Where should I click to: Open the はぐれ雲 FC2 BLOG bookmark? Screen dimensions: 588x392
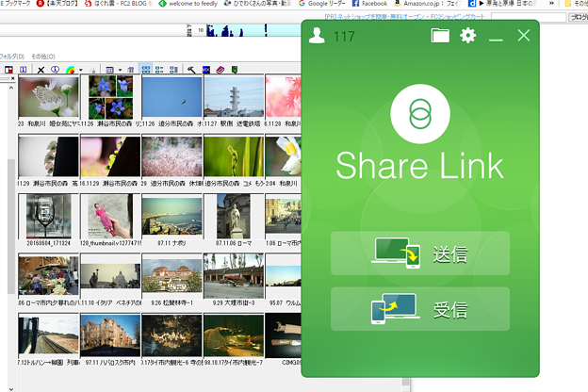118,4
